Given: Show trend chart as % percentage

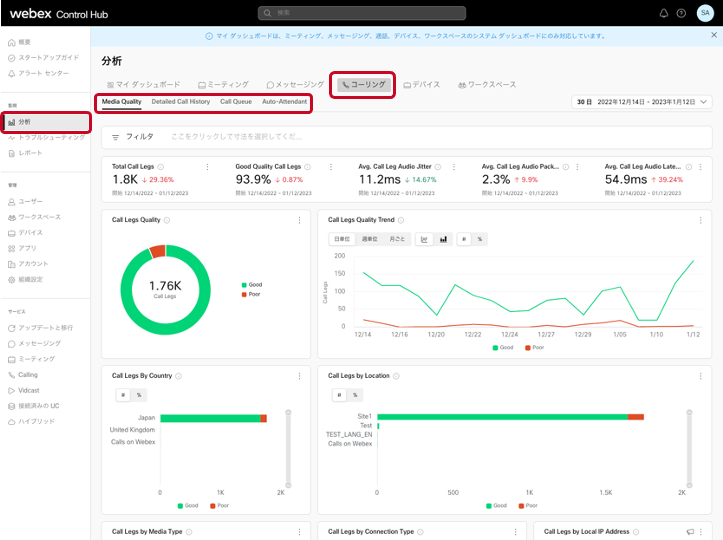Looking at the screenshot, I should click(x=480, y=239).
